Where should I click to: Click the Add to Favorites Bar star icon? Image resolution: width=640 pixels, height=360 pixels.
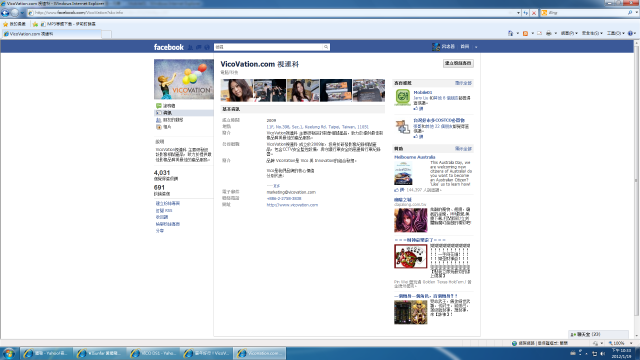click(x=35, y=24)
